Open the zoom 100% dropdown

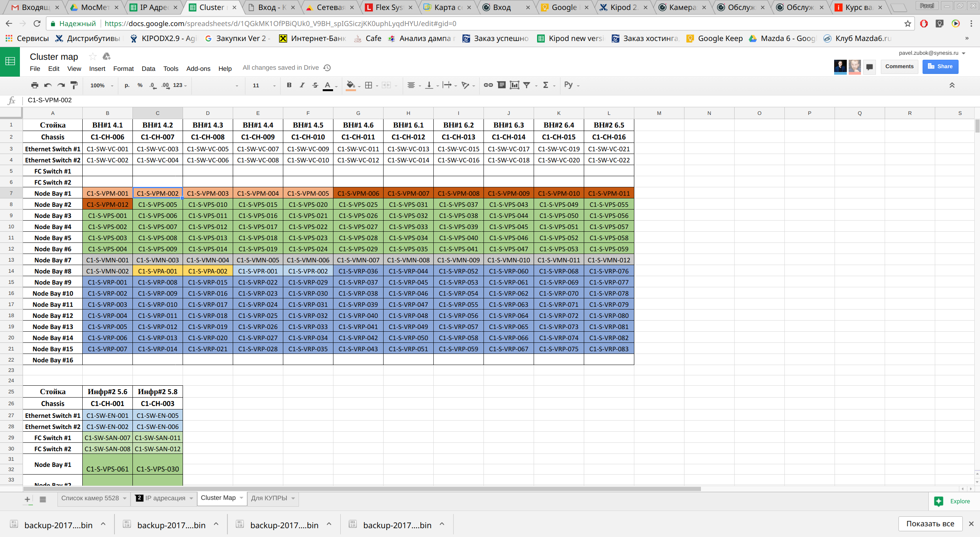tap(101, 85)
